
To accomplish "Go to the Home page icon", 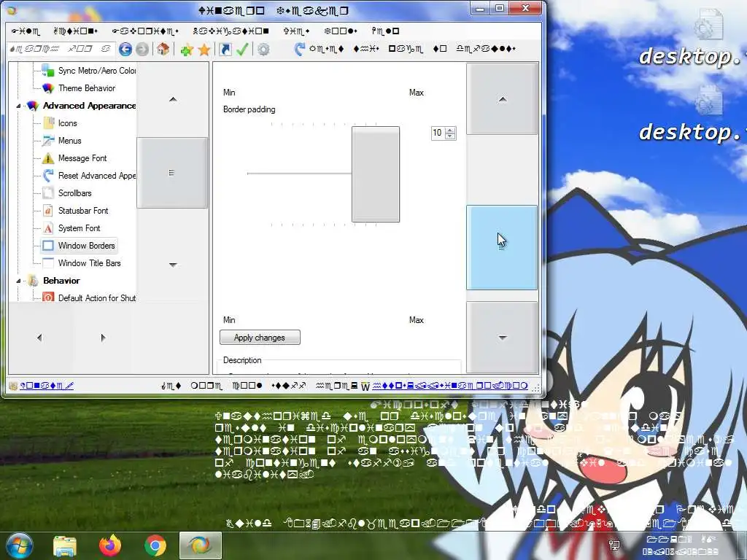I will [163, 49].
